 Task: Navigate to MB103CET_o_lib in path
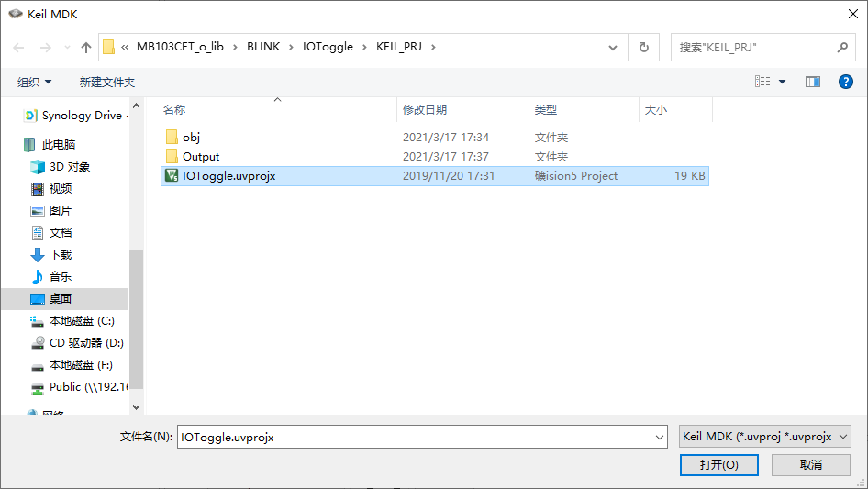click(x=180, y=47)
